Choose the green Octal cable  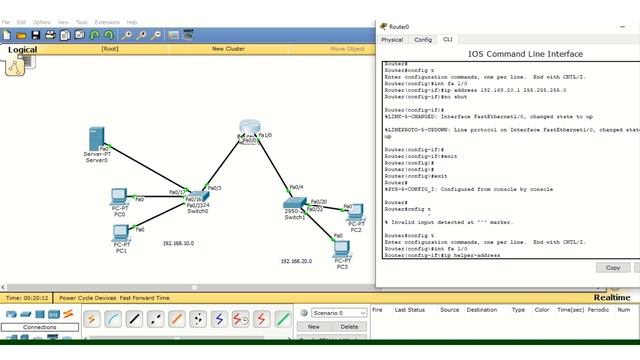click(x=283, y=319)
